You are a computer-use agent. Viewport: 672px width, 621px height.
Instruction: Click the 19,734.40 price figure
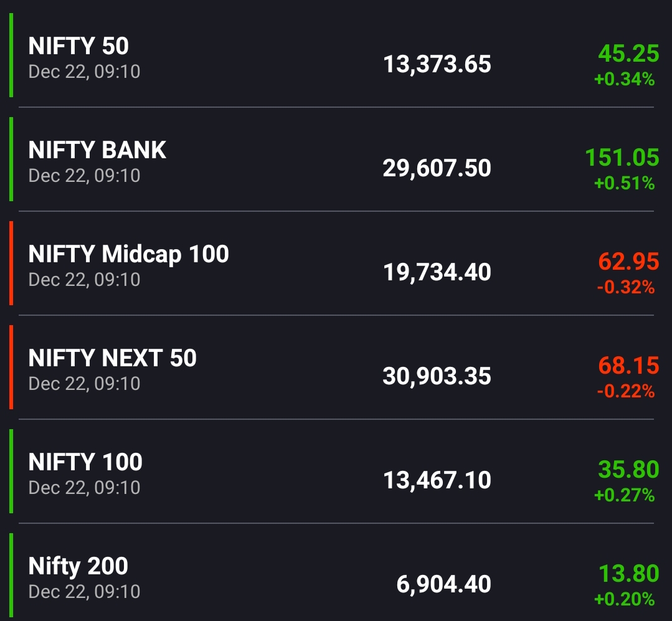click(437, 272)
